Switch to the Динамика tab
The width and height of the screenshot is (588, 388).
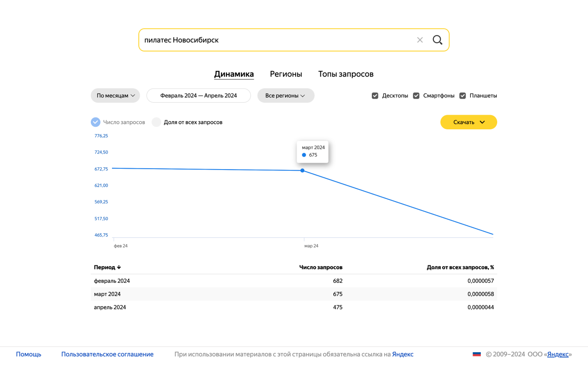click(x=234, y=74)
